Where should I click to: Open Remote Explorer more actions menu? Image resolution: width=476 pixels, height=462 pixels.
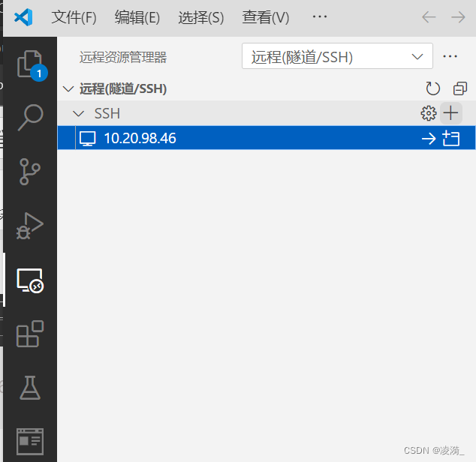tap(450, 56)
